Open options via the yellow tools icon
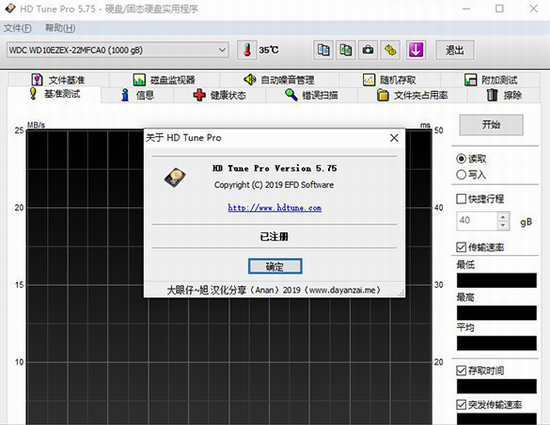The height and width of the screenshot is (425, 550). click(x=390, y=50)
